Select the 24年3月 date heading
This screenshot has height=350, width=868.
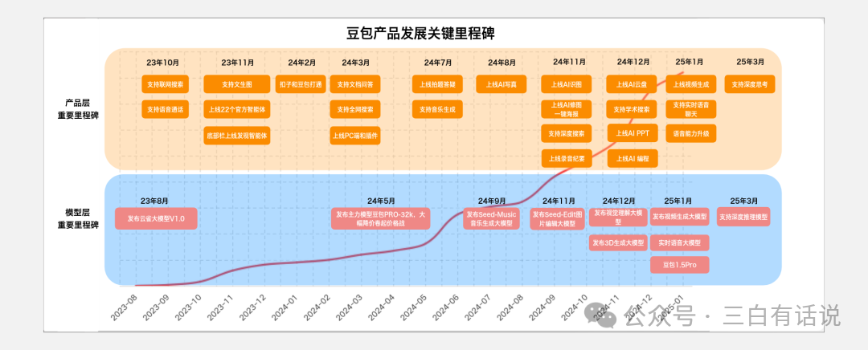[x=355, y=63]
